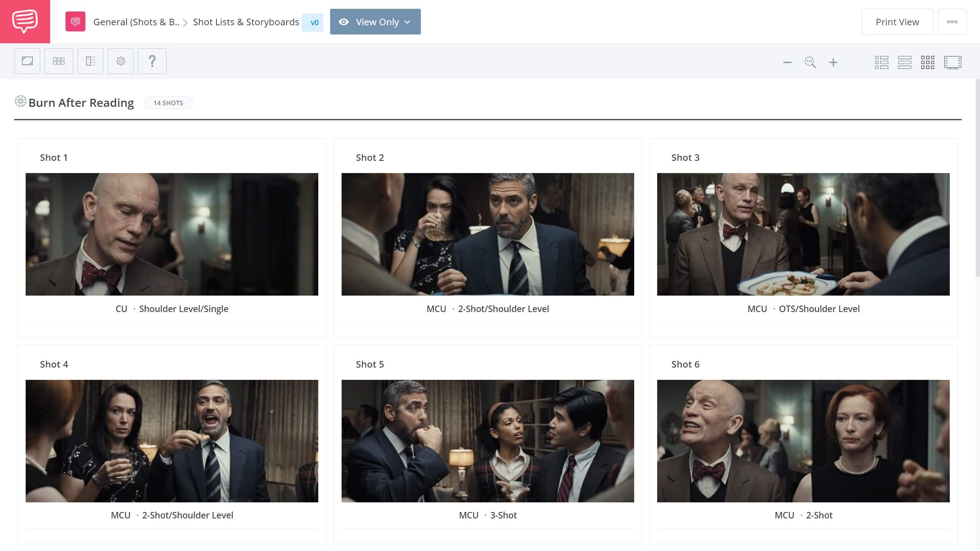The width and height of the screenshot is (980, 551).
Task: Open the v0 version selector
Action: pos(313,22)
